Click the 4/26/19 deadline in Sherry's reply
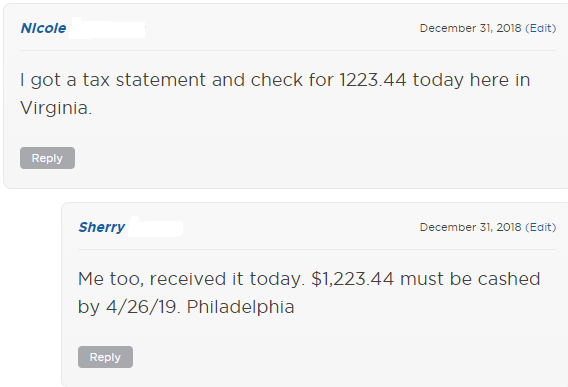Screen dimensions: 568x387 click(x=141, y=307)
